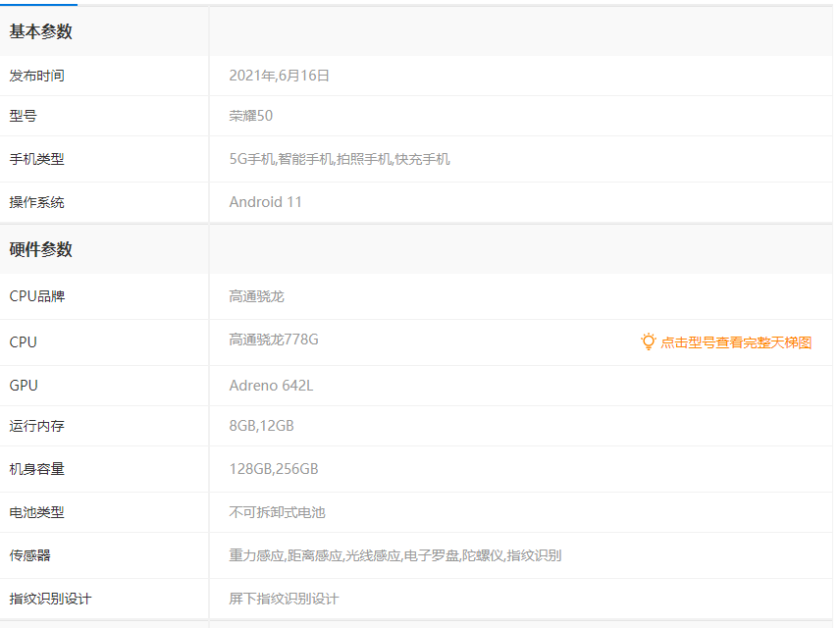Click the 运行内存 row label
The width and height of the screenshot is (840, 628).
(x=37, y=426)
